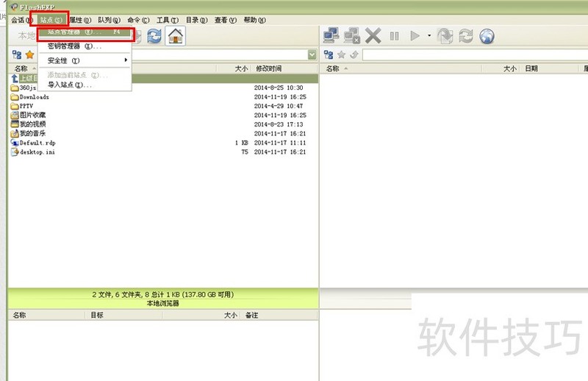Click the transfer files icon beside the refresh icon

point(445,36)
